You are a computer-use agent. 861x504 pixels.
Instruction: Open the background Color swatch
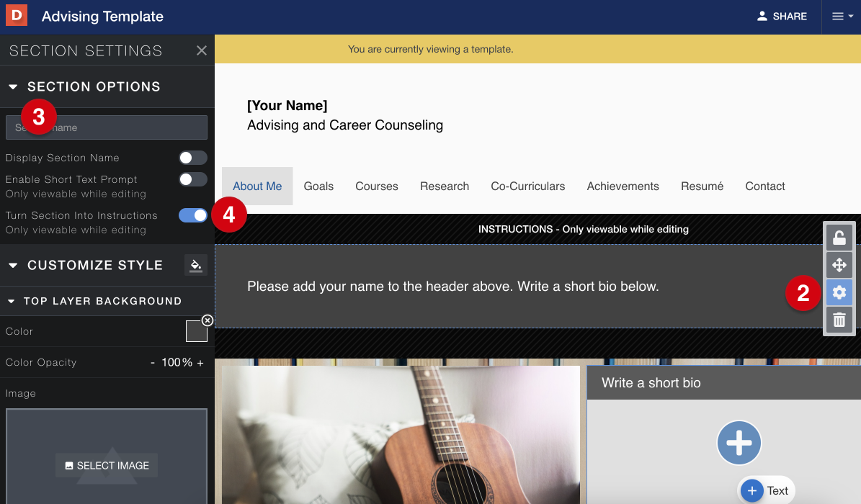tap(196, 332)
